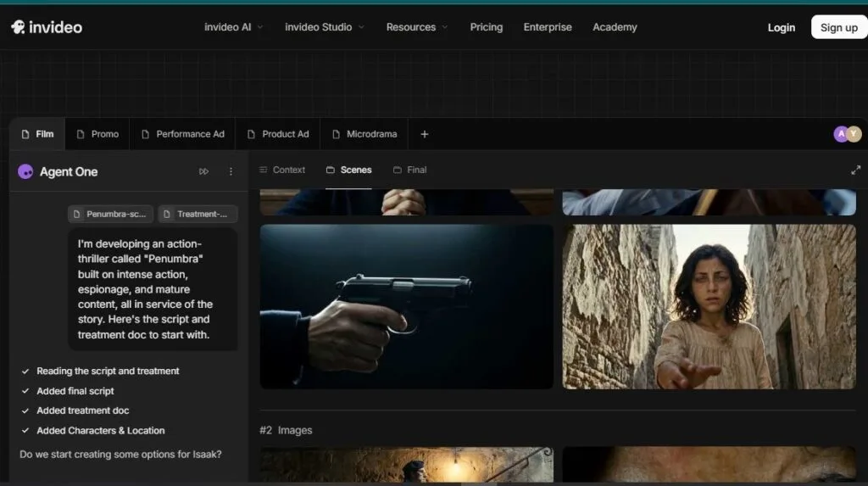Switch to the Microdrama tab

(364, 134)
